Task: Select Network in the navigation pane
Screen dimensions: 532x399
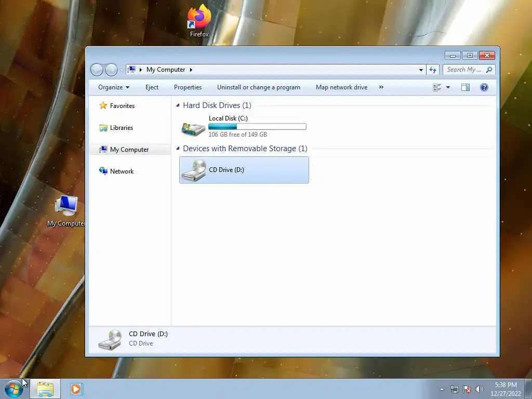Action: (x=122, y=171)
